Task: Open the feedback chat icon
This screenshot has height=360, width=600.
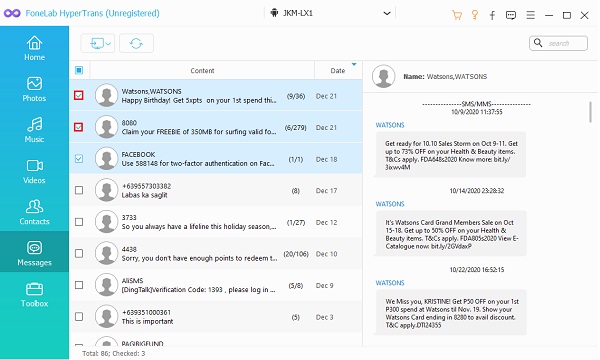Action: point(511,15)
